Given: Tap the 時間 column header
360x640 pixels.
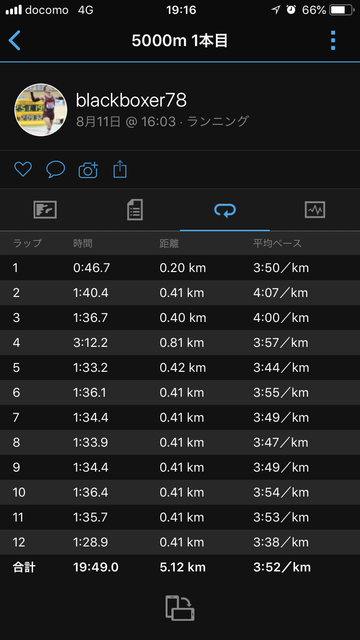Looking at the screenshot, I should click(x=83, y=243).
